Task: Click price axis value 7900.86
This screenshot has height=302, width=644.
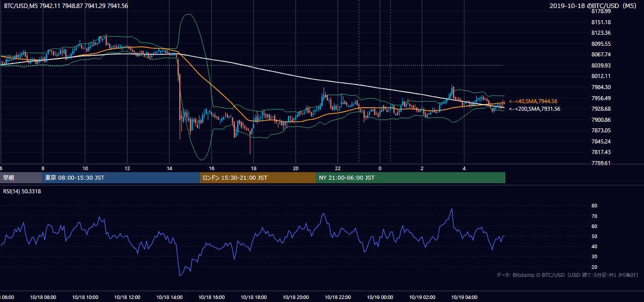Action: tap(601, 120)
